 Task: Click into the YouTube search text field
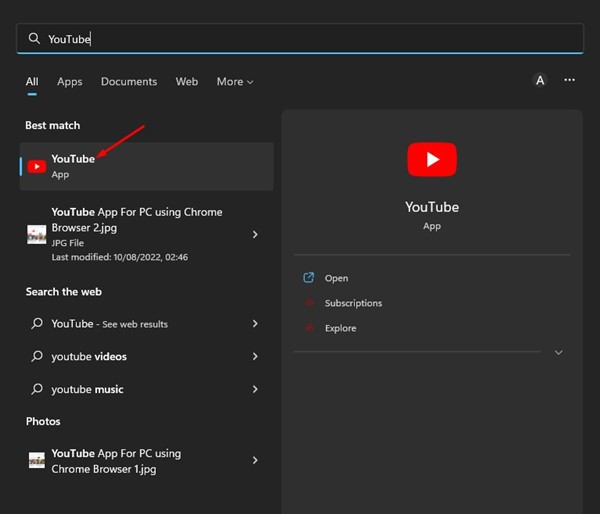point(300,39)
